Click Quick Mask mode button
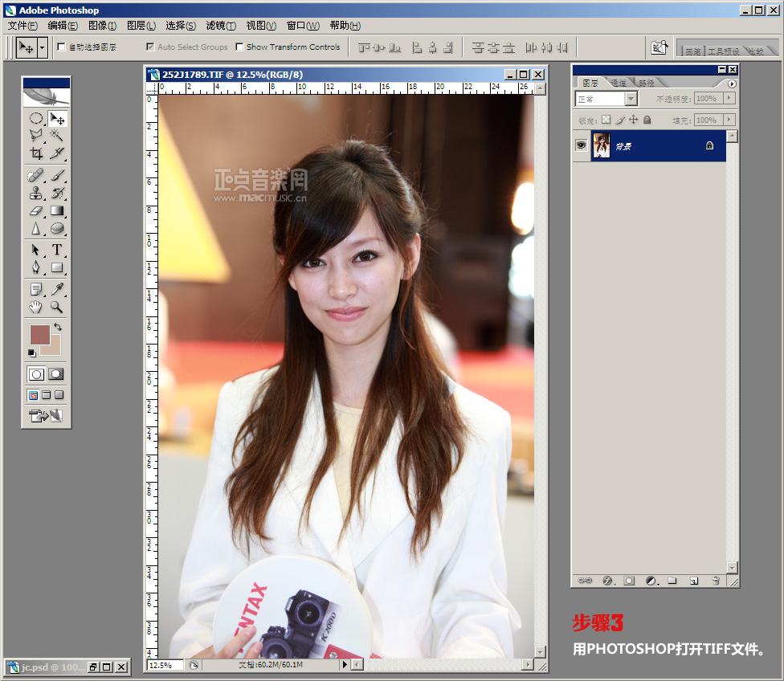The image size is (784, 681). (56, 374)
